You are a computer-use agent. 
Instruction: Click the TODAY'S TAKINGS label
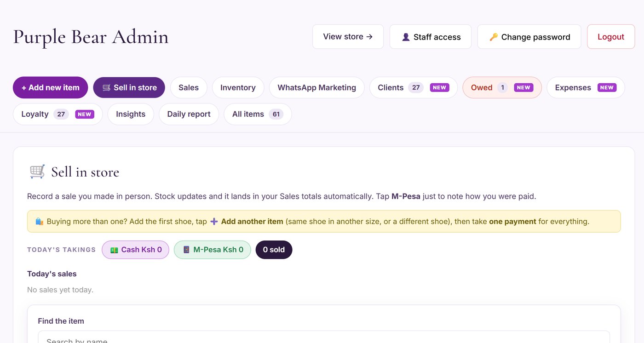(x=62, y=250)
